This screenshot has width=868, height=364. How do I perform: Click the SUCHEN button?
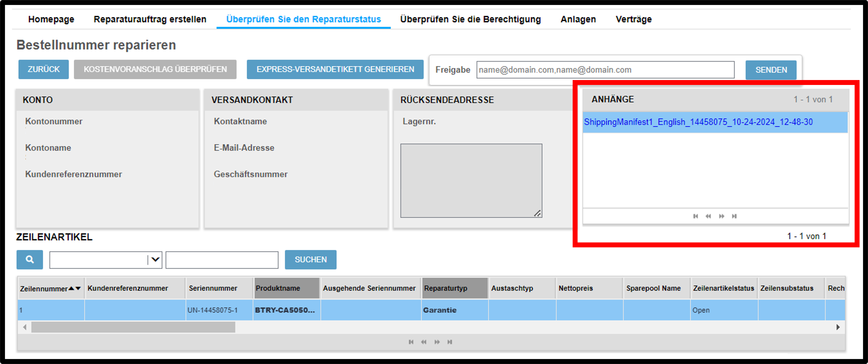tap(311, 260)
